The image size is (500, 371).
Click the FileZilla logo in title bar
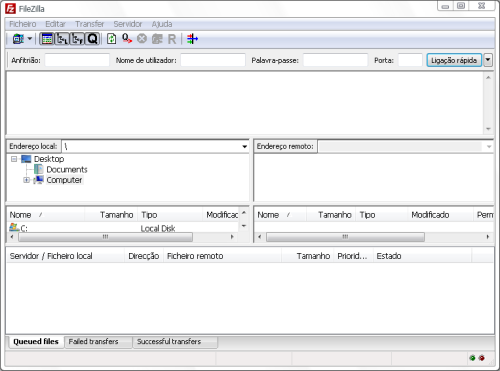pyautogui.click(x=10, y=9)
